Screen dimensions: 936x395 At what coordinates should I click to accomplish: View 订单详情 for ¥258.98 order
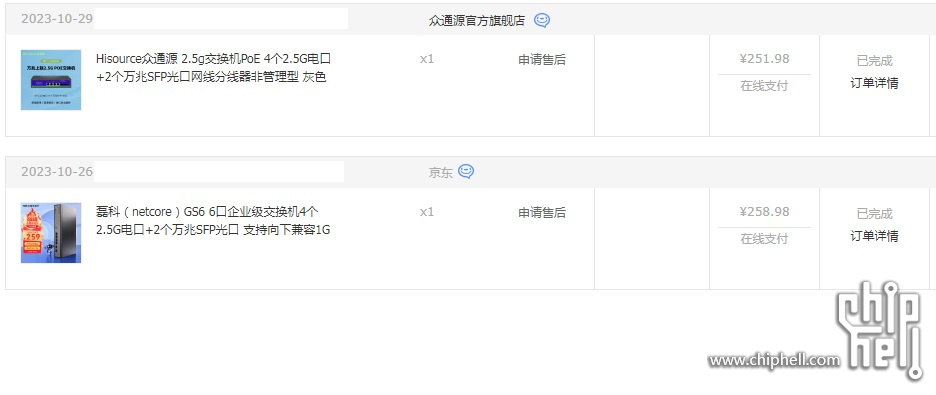pyautogui.click(x=875, y=236)
